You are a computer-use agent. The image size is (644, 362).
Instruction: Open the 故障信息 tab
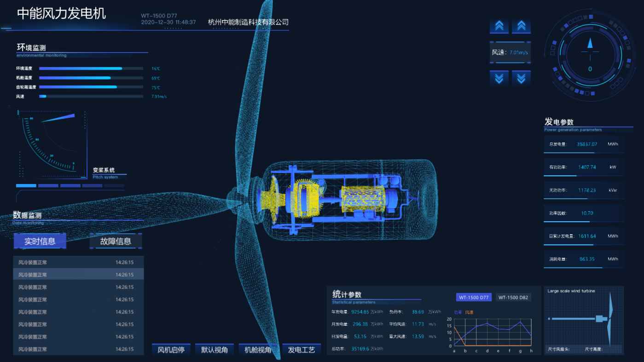116,241
